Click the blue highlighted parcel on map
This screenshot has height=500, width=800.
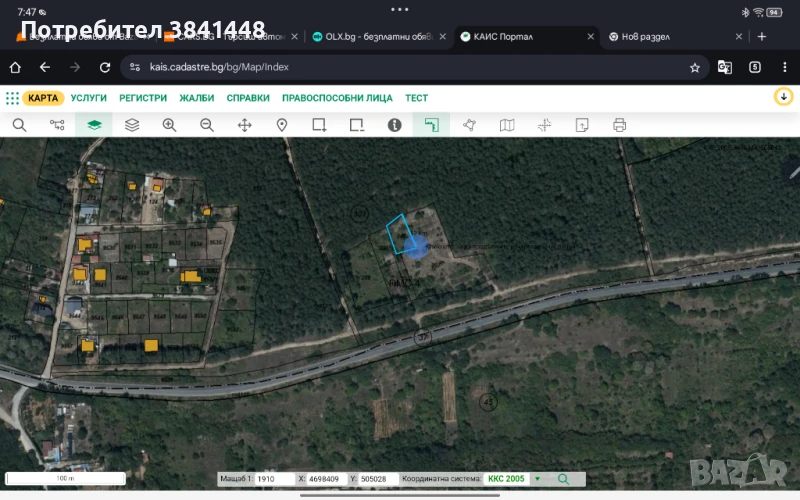[400, 235]
